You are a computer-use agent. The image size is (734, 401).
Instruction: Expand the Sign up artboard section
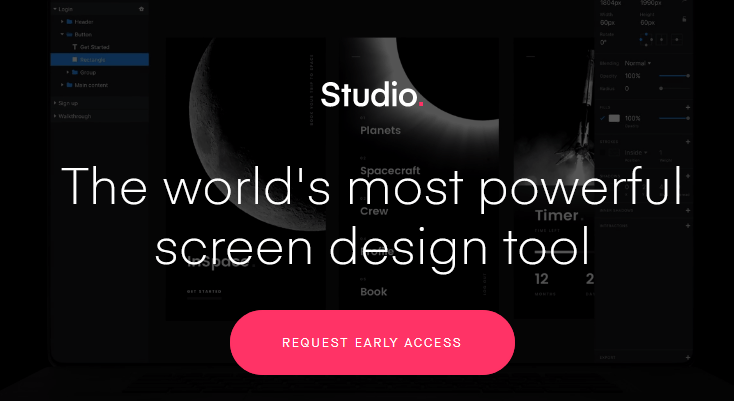55,103
